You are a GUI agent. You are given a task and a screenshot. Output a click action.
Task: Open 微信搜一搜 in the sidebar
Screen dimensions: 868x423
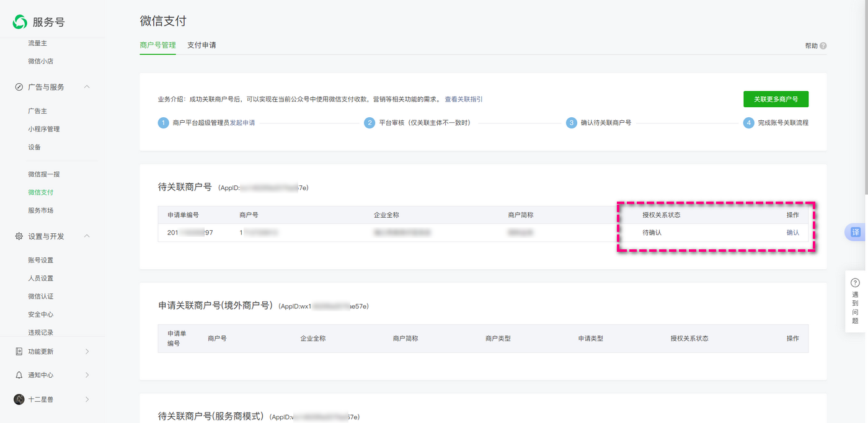click(43, 174)
